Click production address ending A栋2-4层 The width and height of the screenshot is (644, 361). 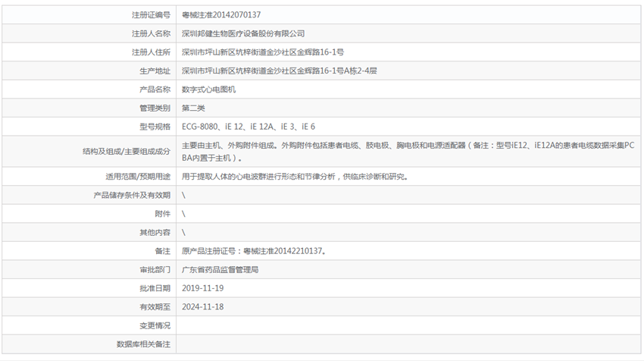[280, 71]
